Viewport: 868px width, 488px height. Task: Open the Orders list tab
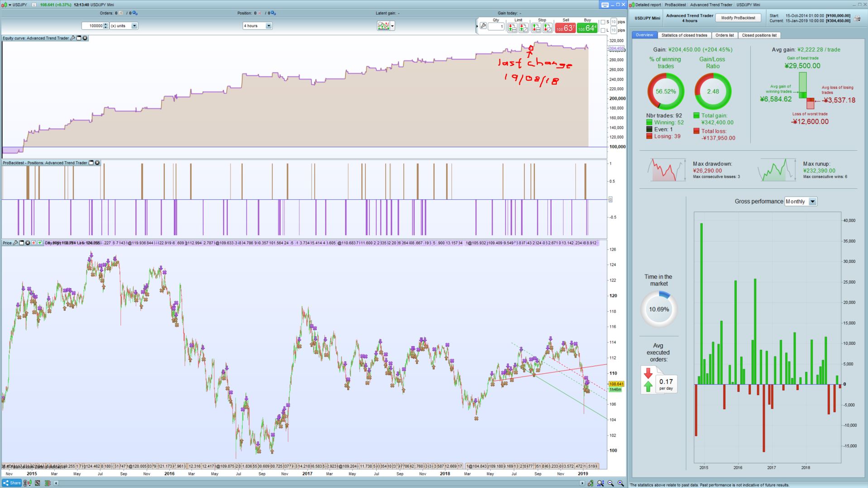point(724,35)
